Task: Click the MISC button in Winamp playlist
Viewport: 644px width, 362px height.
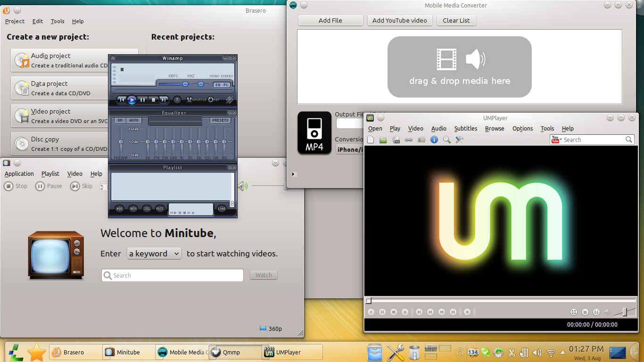Action: (x=160, y=208)
